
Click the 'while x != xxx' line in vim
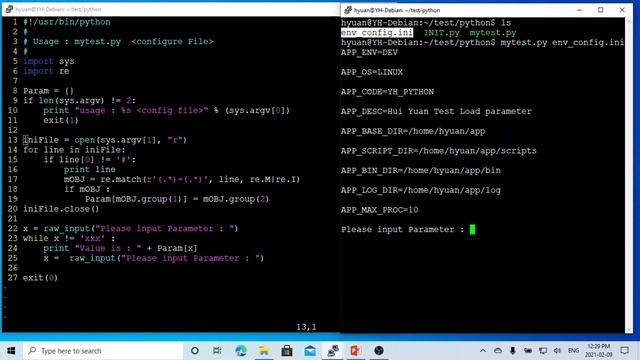(x=69, y=238)
